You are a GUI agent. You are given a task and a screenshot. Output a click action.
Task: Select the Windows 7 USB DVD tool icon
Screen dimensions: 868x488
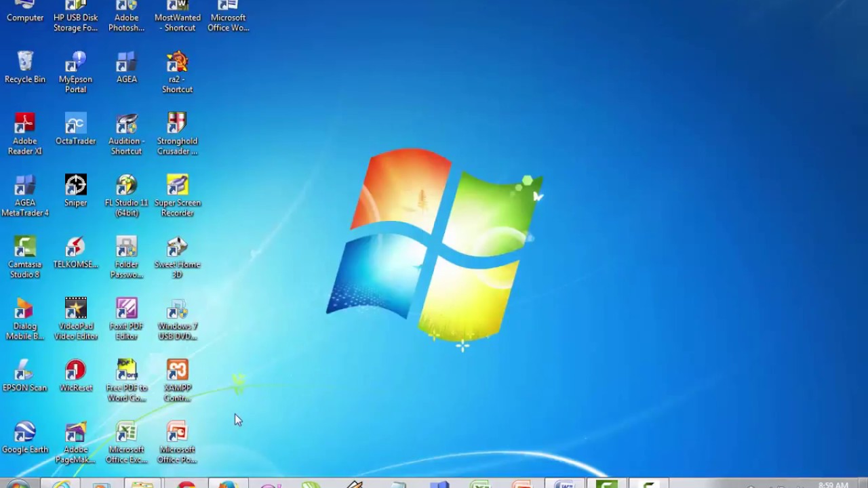coord(177,319)
